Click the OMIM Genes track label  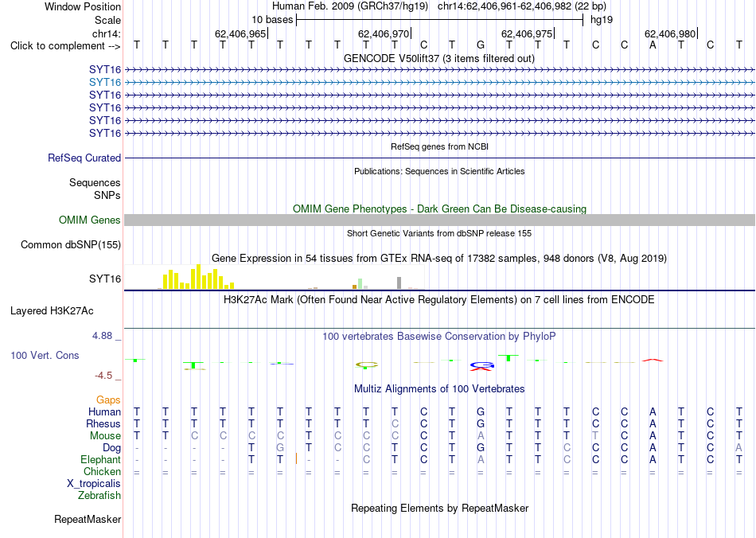pyautogui.click(x=90, y=220)
